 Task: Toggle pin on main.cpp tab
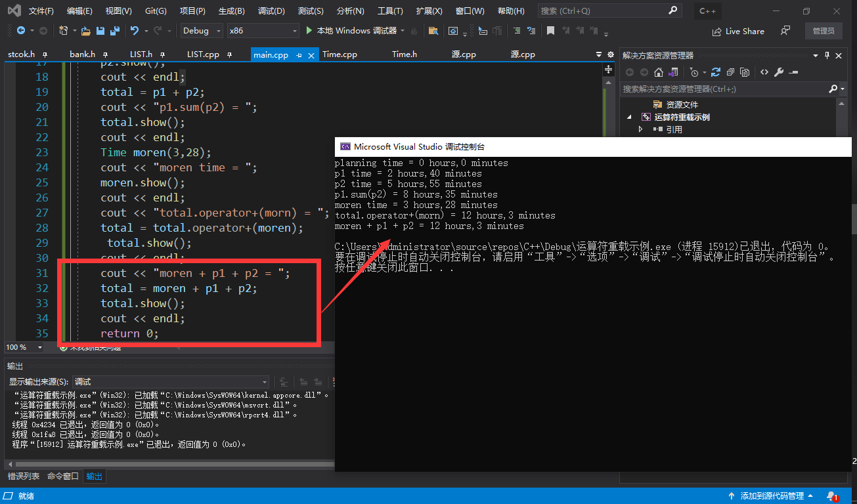299,55
